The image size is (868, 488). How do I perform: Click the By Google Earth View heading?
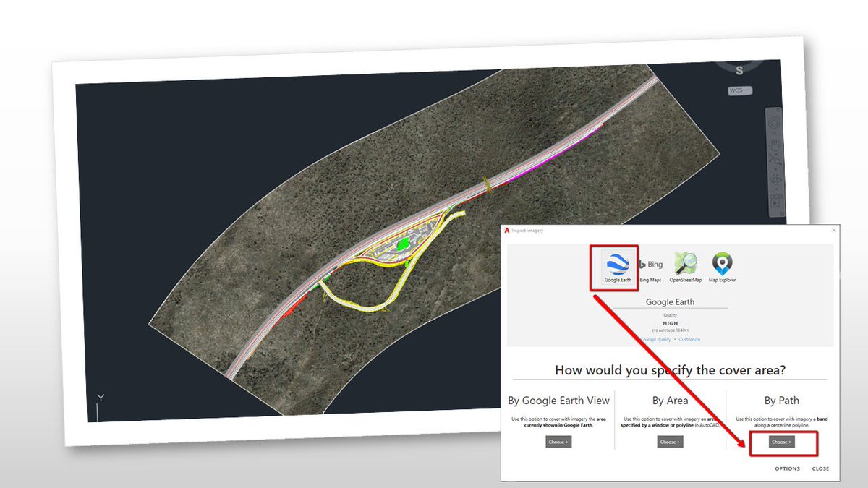click(x=558, y=401)
